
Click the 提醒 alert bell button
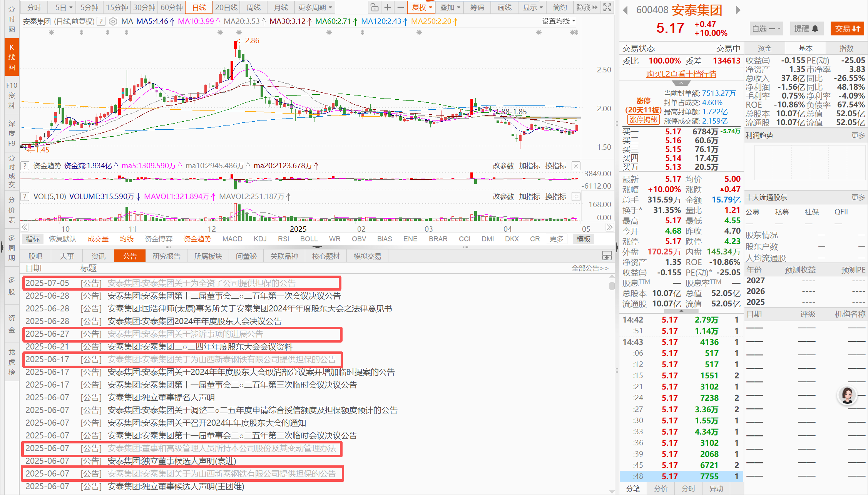(x=806, y=28)
